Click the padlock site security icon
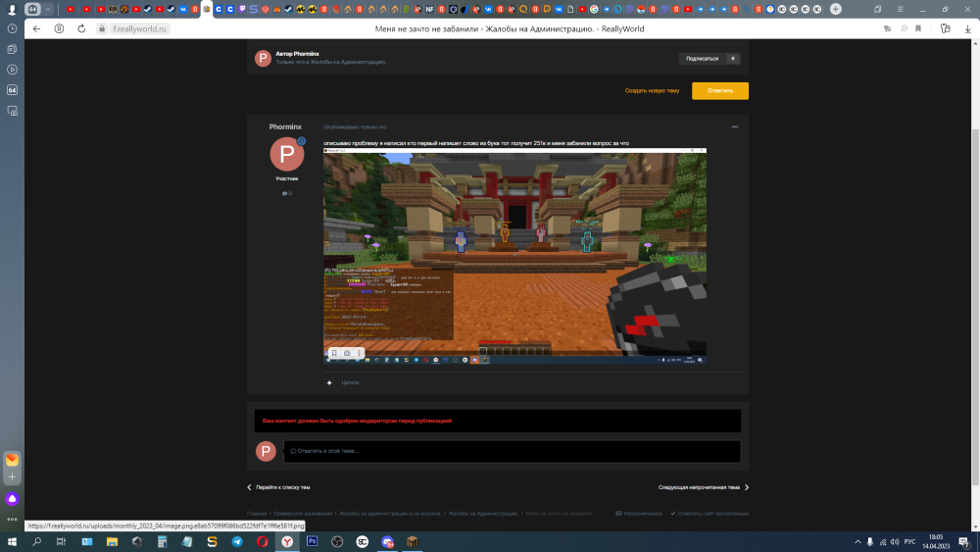 [x=101, y=28]
